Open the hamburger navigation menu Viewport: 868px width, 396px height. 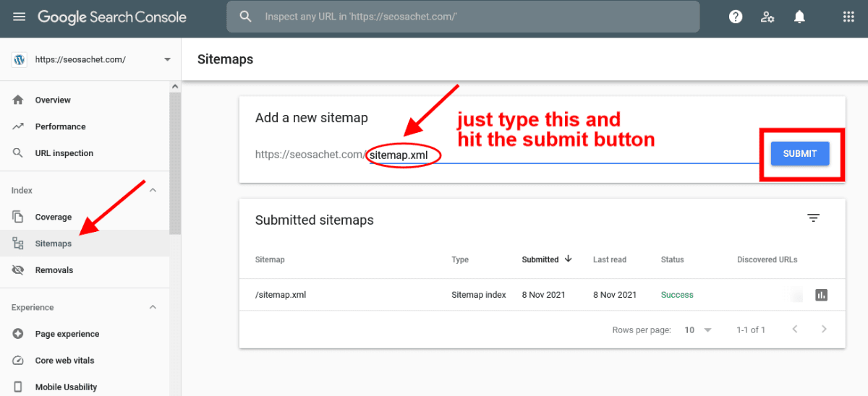tap(20, 17)
